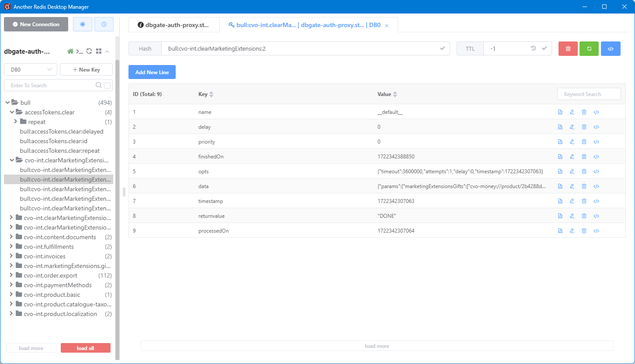Delete the hash key using the red trash button

568,48
